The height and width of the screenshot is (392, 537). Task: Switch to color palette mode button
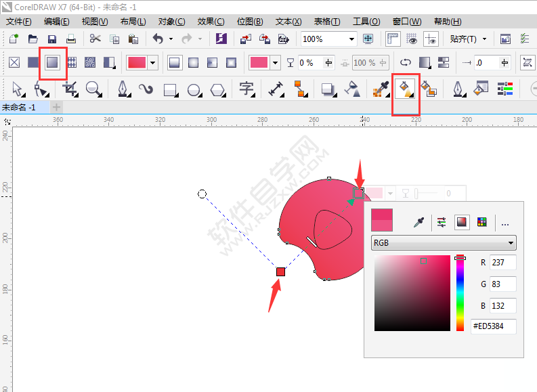pyautogui.click(x=482, y=222)
